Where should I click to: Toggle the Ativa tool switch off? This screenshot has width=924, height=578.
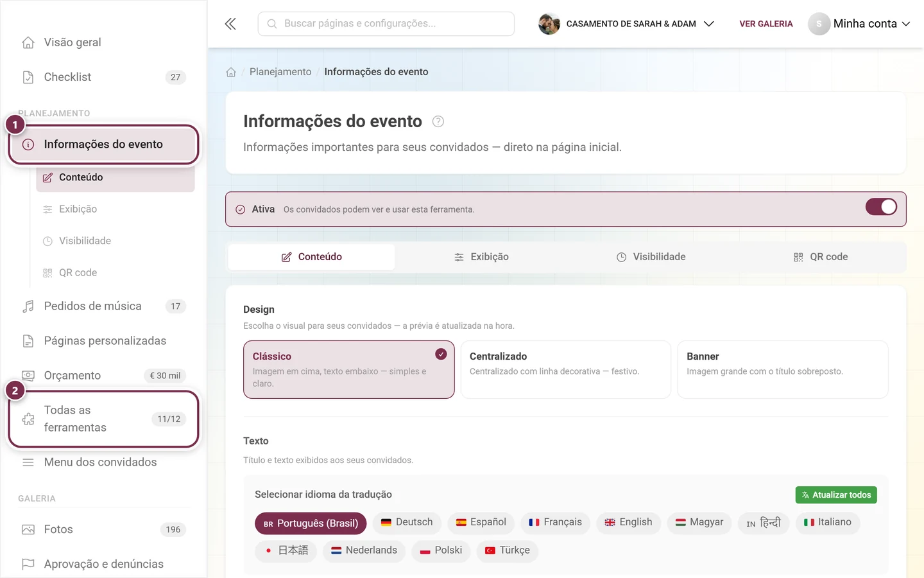(x=881, y=207)
